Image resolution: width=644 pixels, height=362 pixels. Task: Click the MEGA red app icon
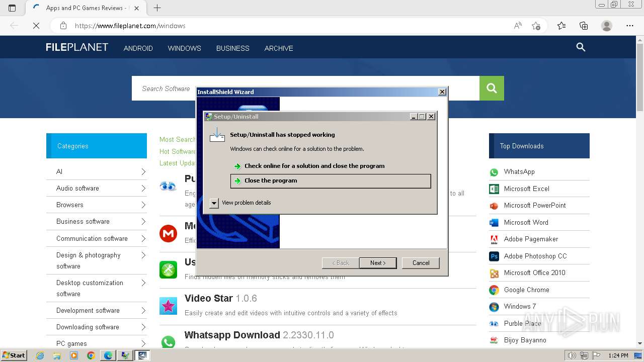point(168,233)
